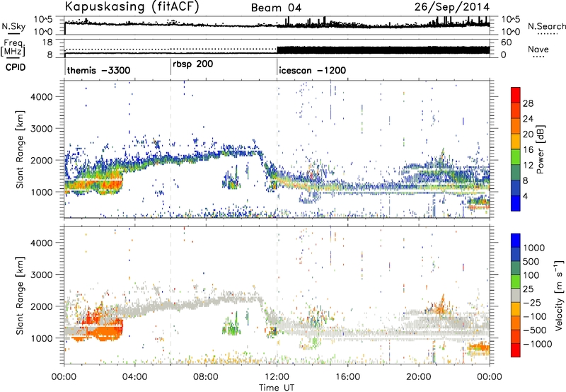Screen dimensions: 566x392
Task: Click the 'Velocity [m s-1]' color bar title
Action: (x=559, y=295)
